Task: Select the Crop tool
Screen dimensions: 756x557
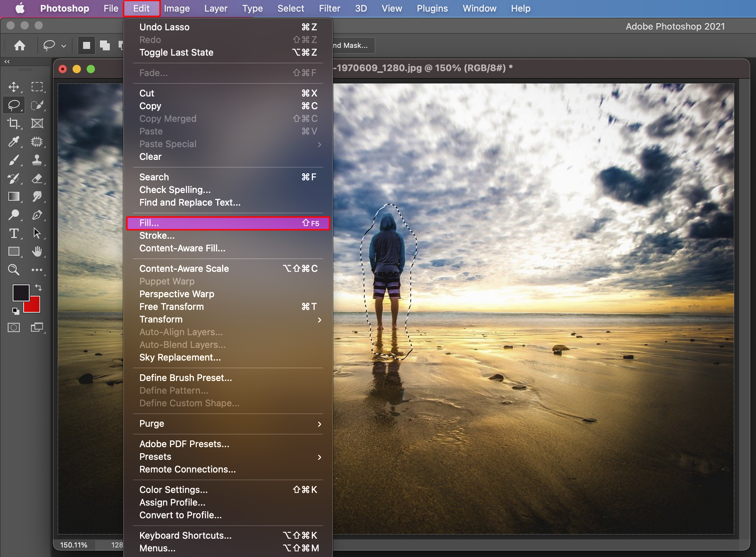Action: click(14, 123)
